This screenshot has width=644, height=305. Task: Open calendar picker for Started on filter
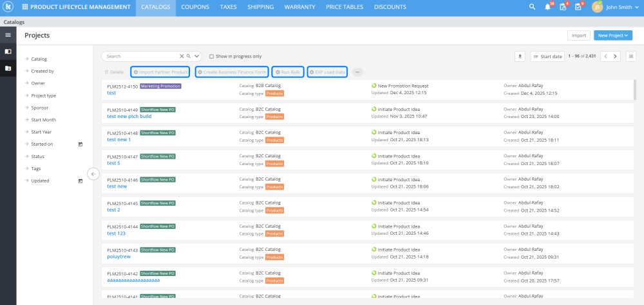pyautogui.click(x=80, y=144)
